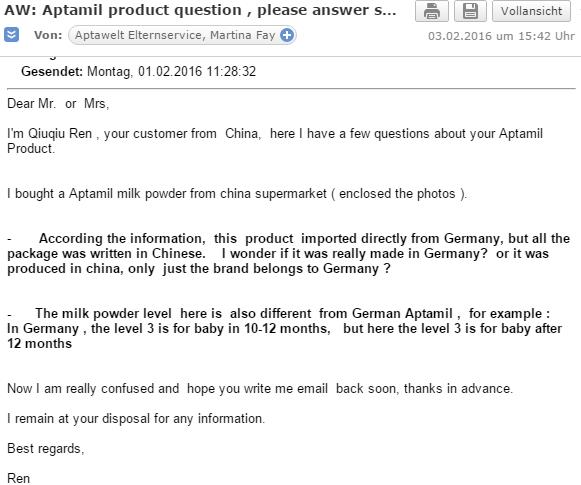Click the signature name Ren
Screen dimensions: 581x485
tap(19, 478)
